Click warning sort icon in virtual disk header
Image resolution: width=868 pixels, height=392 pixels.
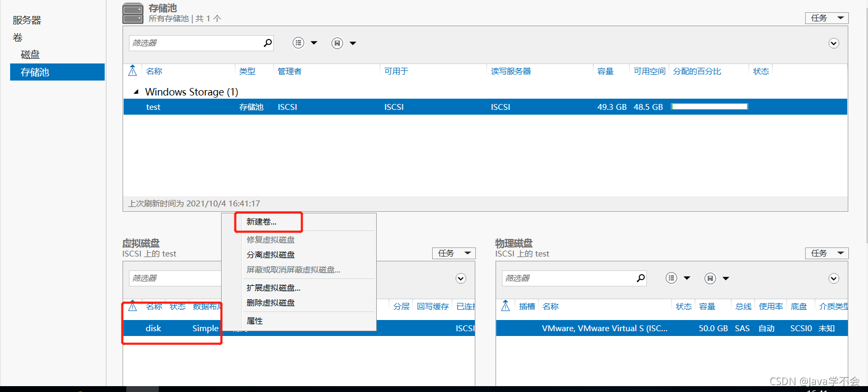[x=133, y=306]
